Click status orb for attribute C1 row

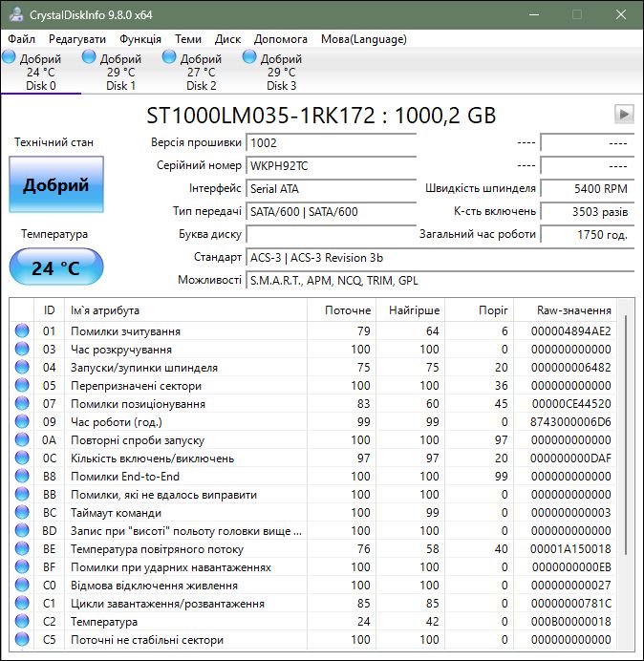[22, 603]
